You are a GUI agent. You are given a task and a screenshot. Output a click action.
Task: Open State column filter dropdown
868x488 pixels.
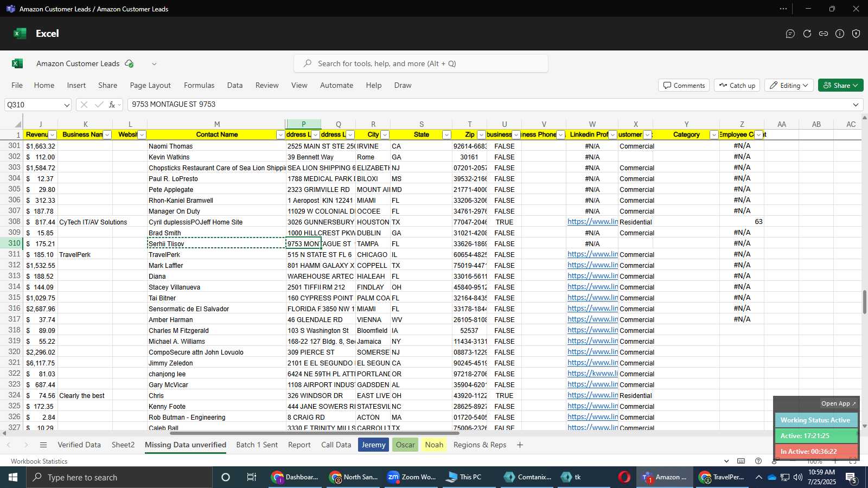click(446, 134)
